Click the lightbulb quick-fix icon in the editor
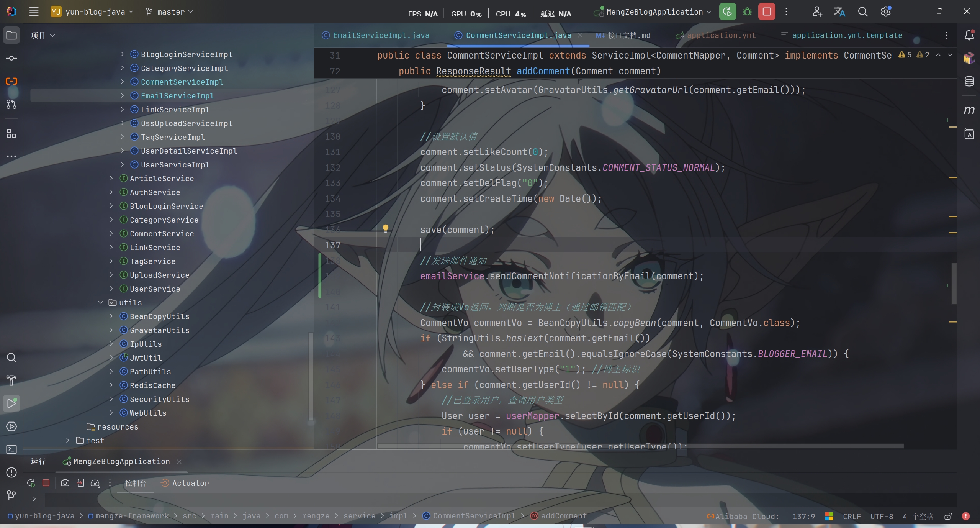 pos(386,229)
